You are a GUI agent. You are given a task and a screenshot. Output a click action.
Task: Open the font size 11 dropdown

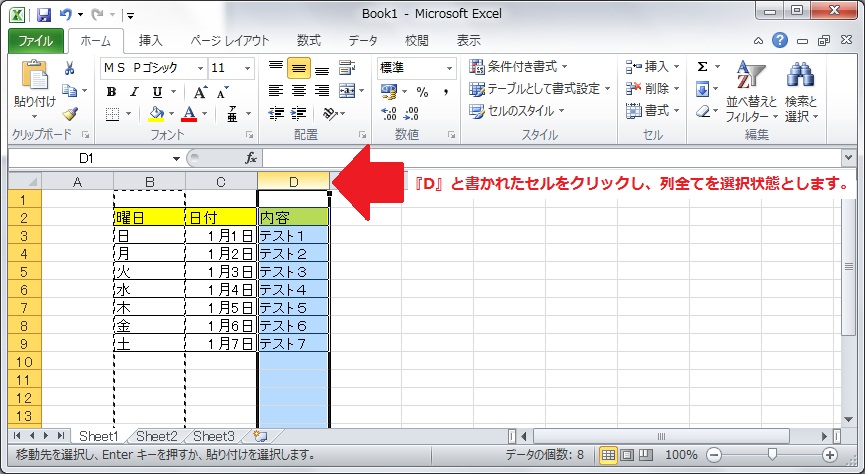tap(248, 68)
